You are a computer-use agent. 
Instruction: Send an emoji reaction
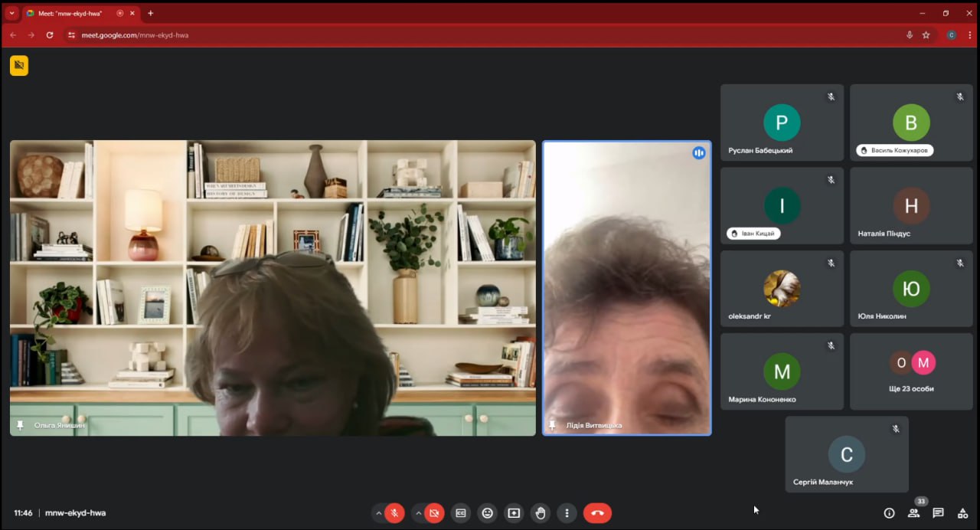[x=487, y=513]
